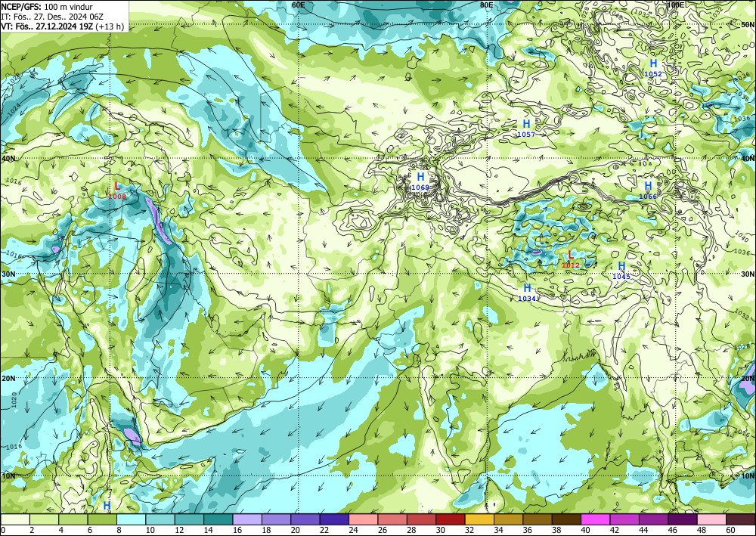
Task: Click the 'VT: Fös.. 27.12.2024 19Z (+13 h)' line
Action: (x=62, y=26)
